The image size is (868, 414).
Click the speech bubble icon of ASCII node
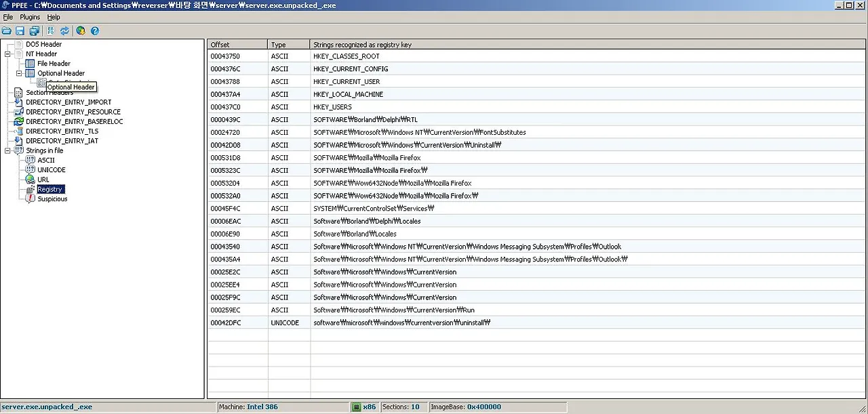[30, 161]
